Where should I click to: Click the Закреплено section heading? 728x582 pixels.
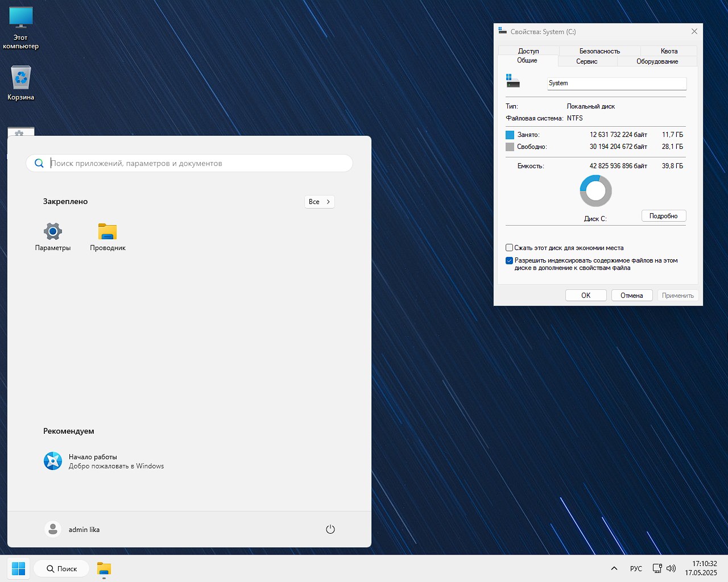coord(65,201)
